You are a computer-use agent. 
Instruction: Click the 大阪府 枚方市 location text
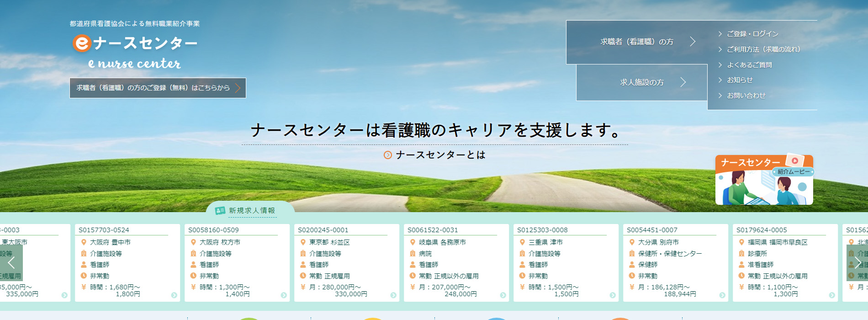[x=220, y=242]
